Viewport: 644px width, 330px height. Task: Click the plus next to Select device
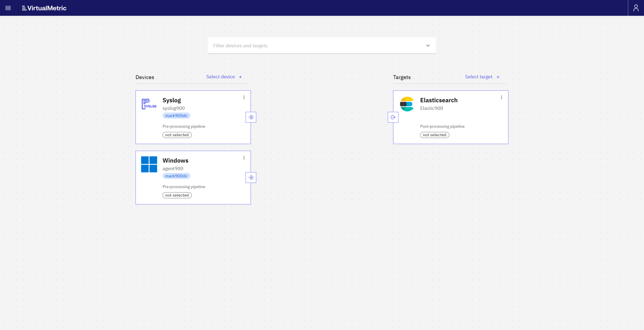pyautogui.click(x=240, y=77)
